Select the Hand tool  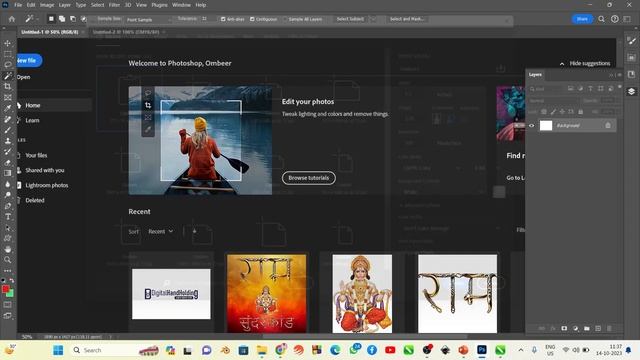(x=7, y=249)
